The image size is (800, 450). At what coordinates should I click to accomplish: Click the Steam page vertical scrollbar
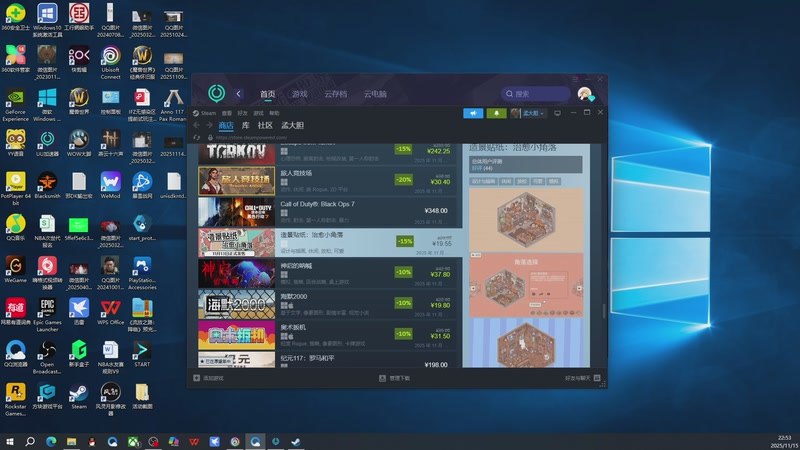coord(604,310)
